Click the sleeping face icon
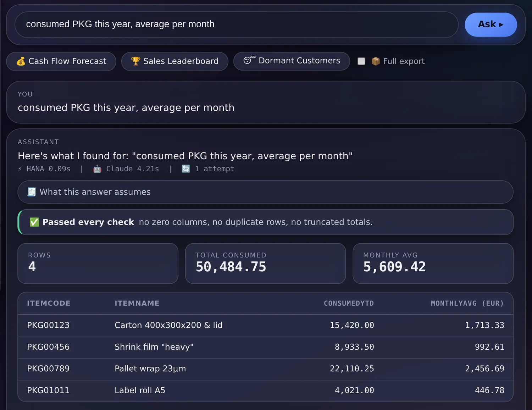 (x=249, y=60)
